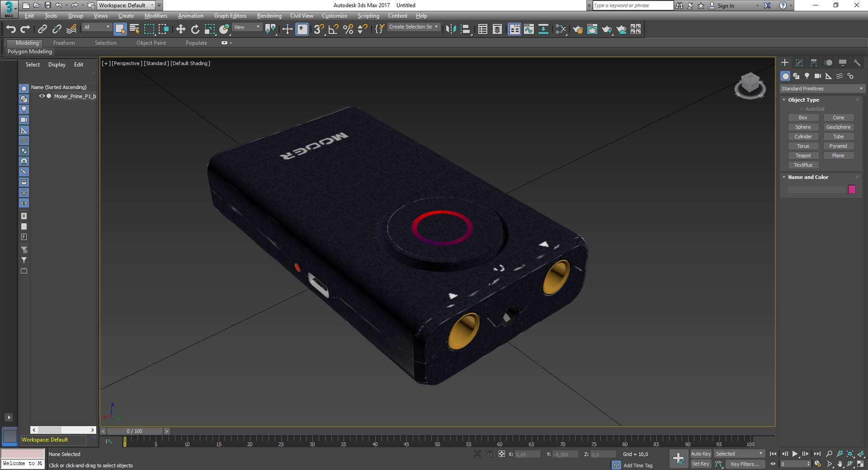Click the Play Animation button
The height and width of the screenshot is (470, 868).
tap(795, 454)
